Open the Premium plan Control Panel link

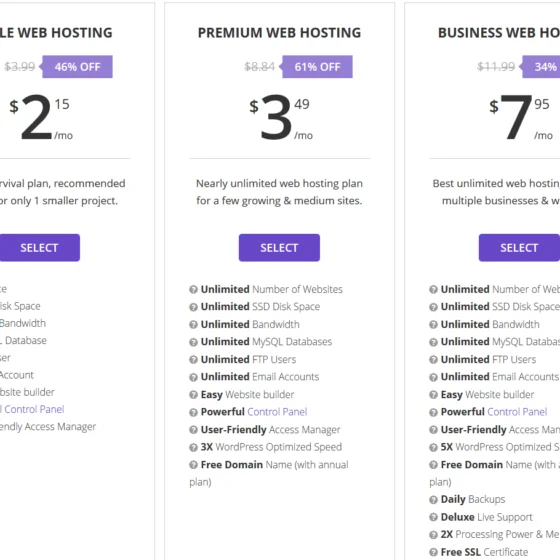(277, 412)
